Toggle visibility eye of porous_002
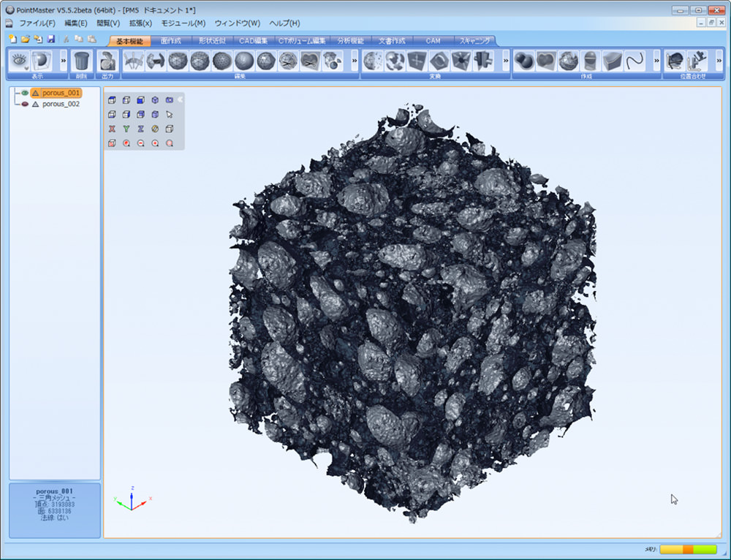Image resolution: width=731 pixels, height=560 pixels. pos(25,104)
